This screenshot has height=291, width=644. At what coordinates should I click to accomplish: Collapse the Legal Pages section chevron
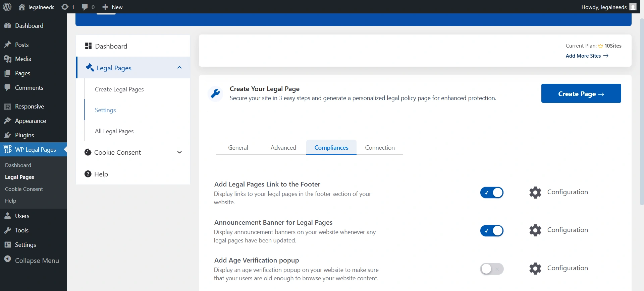(x=179, y=68)
